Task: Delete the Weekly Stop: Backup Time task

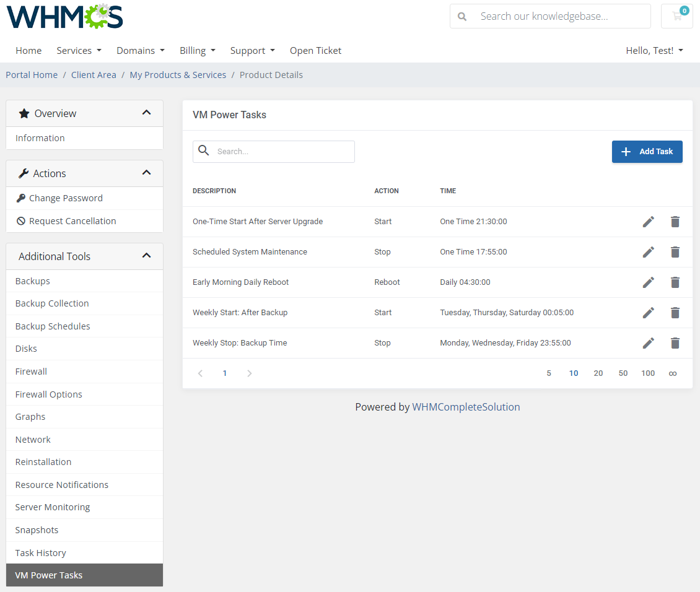Action: (675, 343)
